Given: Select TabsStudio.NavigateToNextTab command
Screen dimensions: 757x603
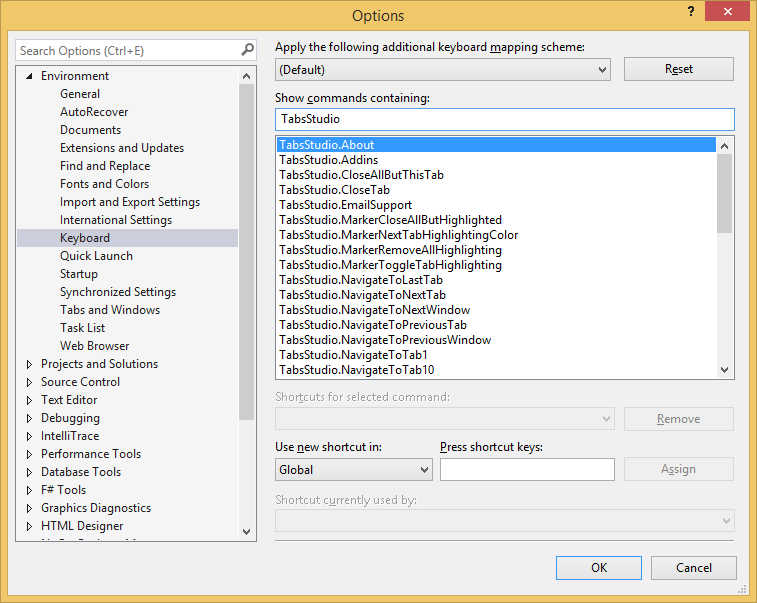Looking at the screenshot, I should click(496, 294).
